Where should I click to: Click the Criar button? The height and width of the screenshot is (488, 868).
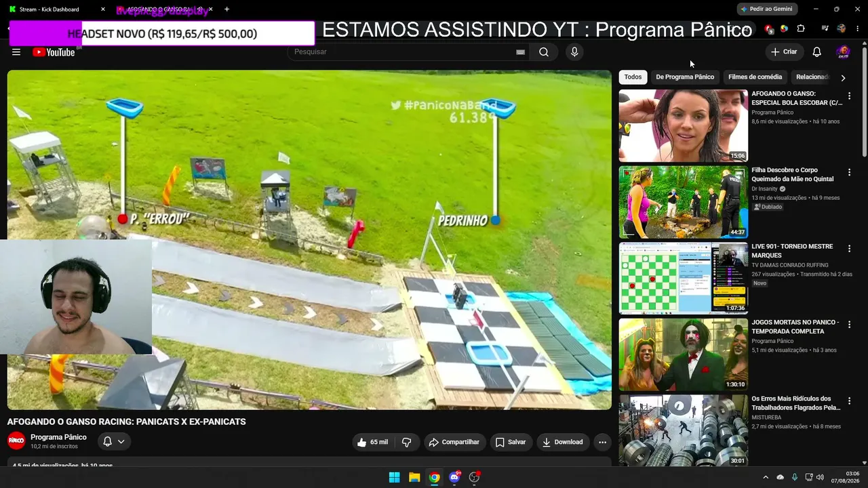pos(785,52)
